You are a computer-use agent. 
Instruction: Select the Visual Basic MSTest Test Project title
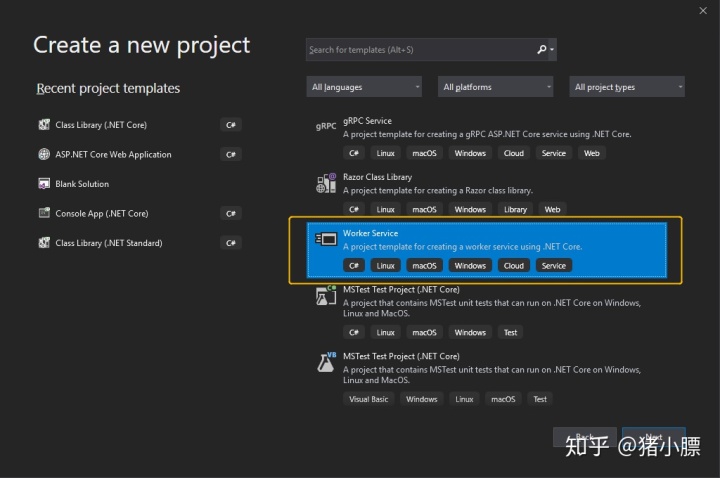[401, 356]
